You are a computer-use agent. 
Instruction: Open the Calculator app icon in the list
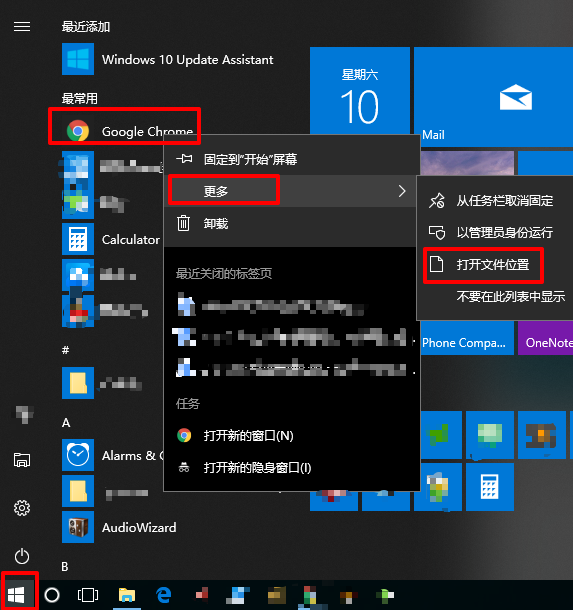[78, 239]
